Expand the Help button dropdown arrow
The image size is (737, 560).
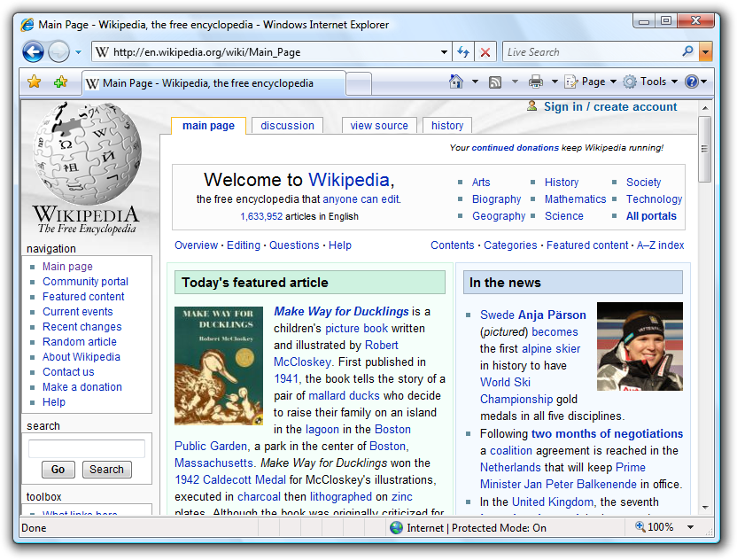[703, 82]
